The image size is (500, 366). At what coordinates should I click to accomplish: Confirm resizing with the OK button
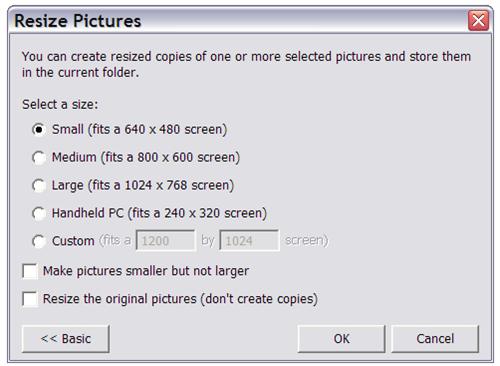pos(341,339)
